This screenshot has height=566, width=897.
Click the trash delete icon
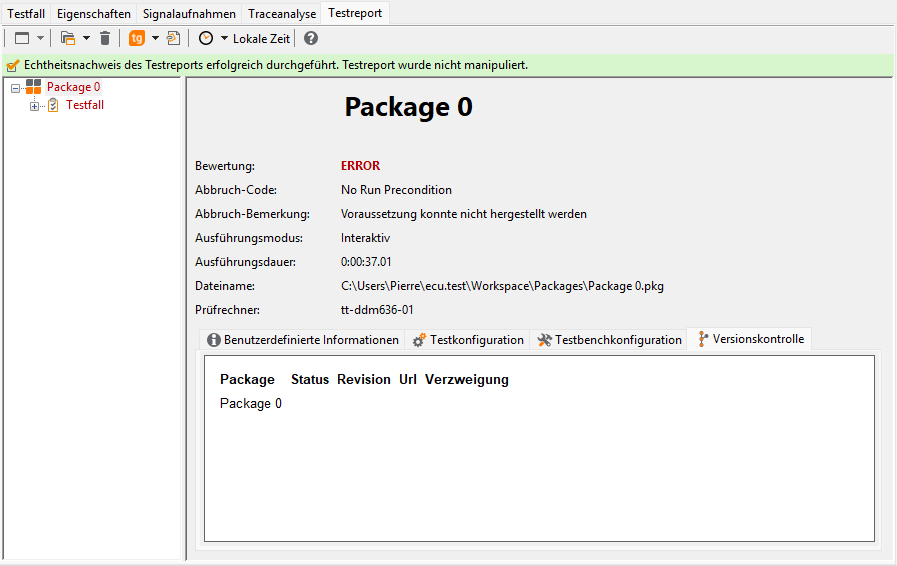click(105, 38)
